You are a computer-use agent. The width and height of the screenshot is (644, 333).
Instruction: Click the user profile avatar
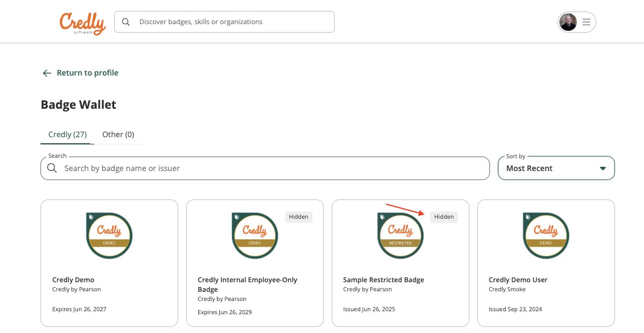click(568, 22)
